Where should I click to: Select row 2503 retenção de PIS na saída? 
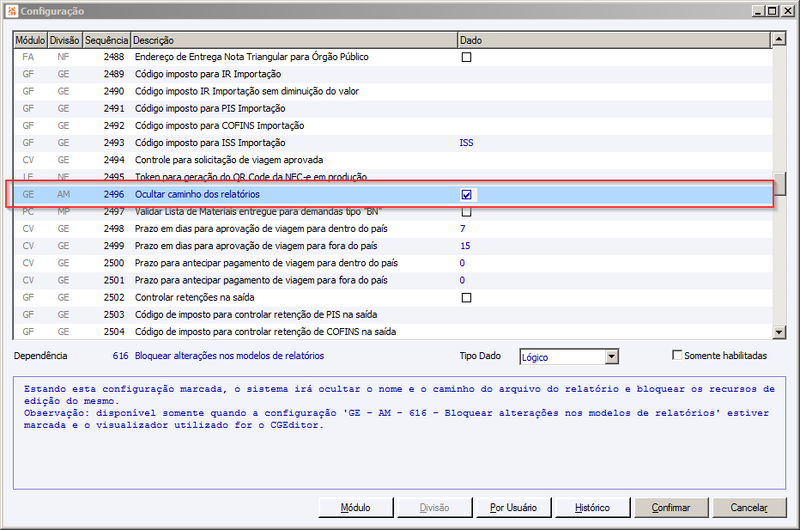[x=393, y=315]
